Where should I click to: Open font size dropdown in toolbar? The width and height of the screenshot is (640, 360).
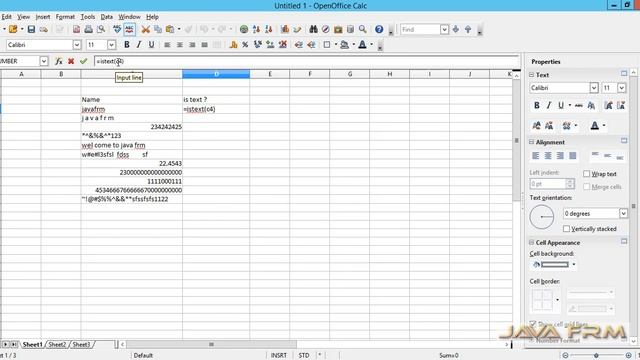click(x=111, y=44)
